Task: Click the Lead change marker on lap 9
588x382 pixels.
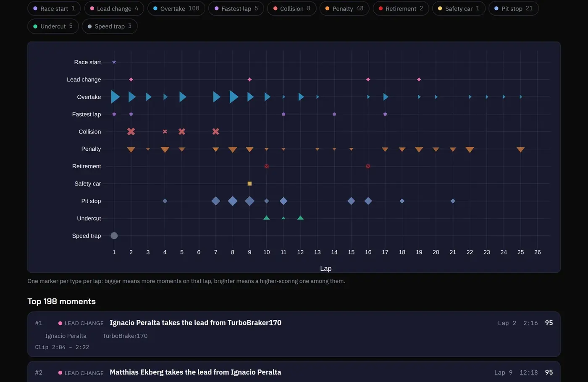Action: (x=249, y=79)
